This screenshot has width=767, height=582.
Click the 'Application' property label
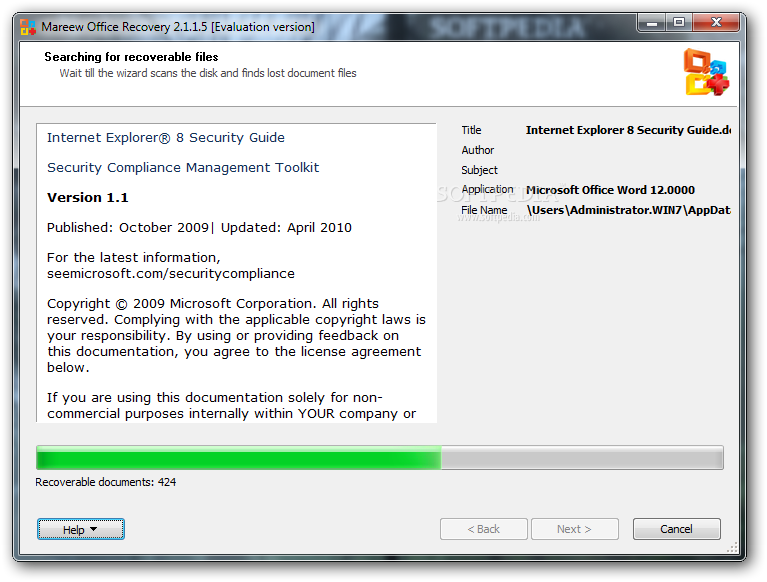(x=488, y=190)
